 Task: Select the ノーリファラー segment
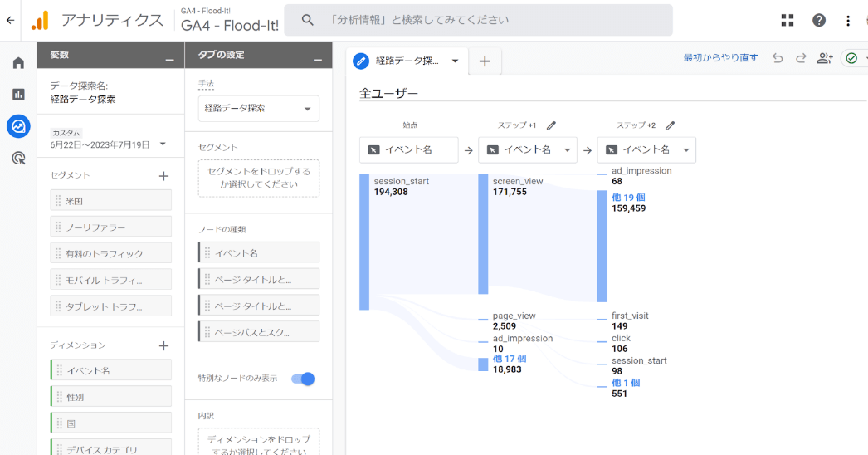110,227
